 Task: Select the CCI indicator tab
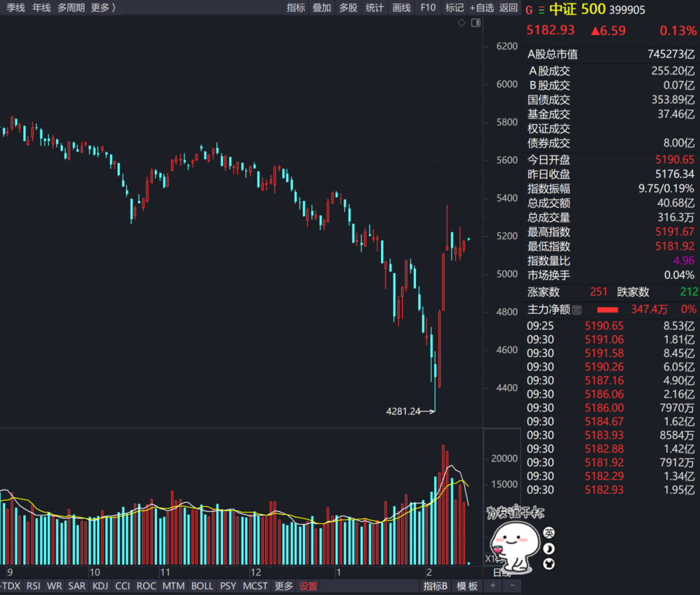point(122,586)
